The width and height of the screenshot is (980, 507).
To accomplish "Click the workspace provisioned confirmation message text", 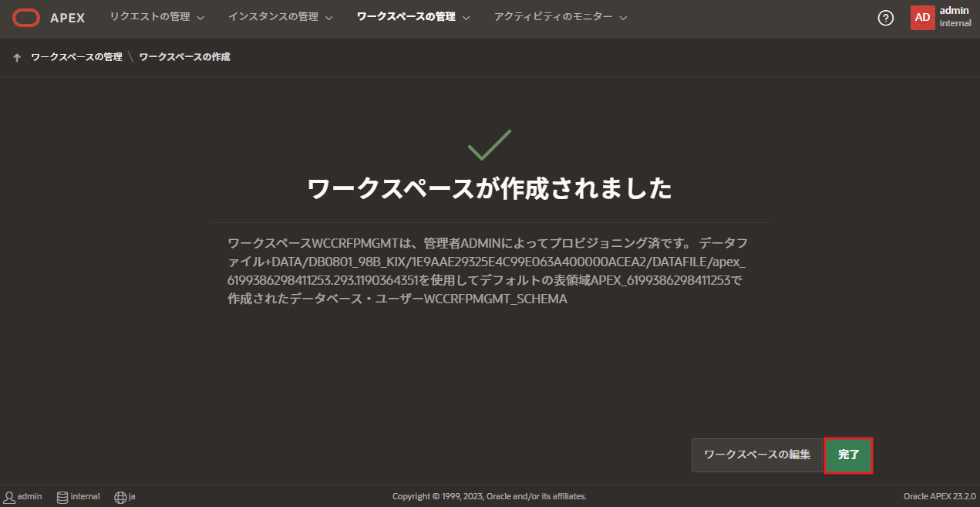I will [x=490, y=269].
